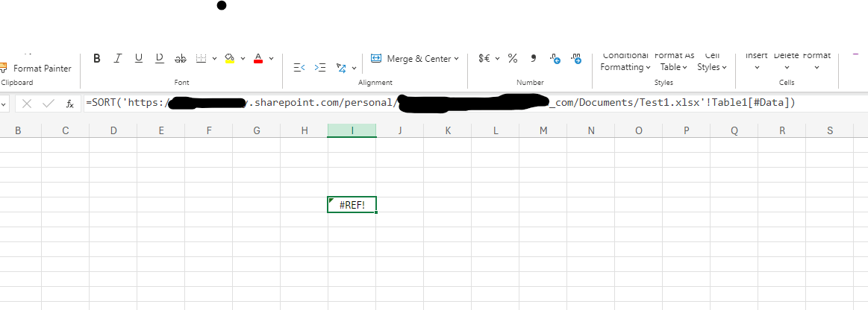Image resolution: width=868 pixels, height=310 pixels.
Task: Decrease the cell indent
Action: tap(299, 67)
